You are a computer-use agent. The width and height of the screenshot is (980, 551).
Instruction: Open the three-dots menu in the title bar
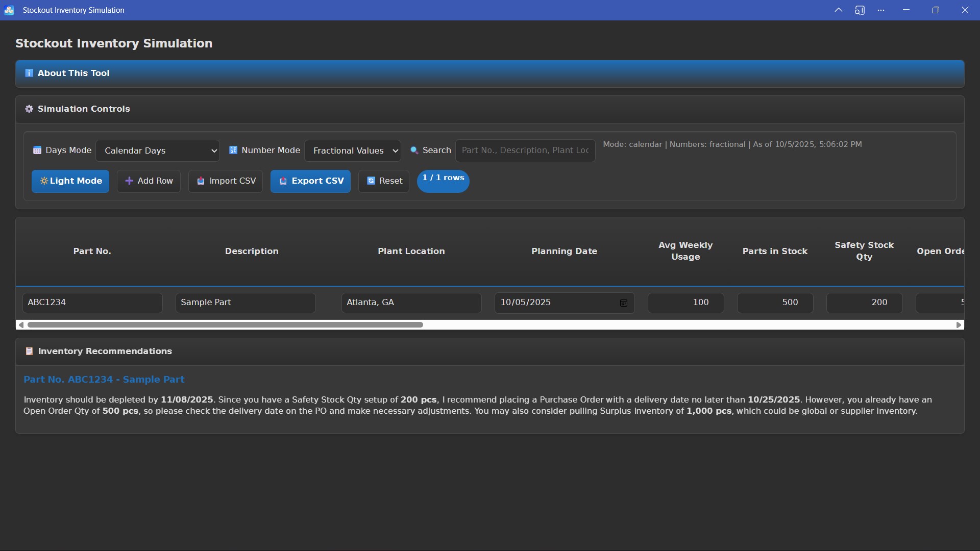tap(881, 10)
